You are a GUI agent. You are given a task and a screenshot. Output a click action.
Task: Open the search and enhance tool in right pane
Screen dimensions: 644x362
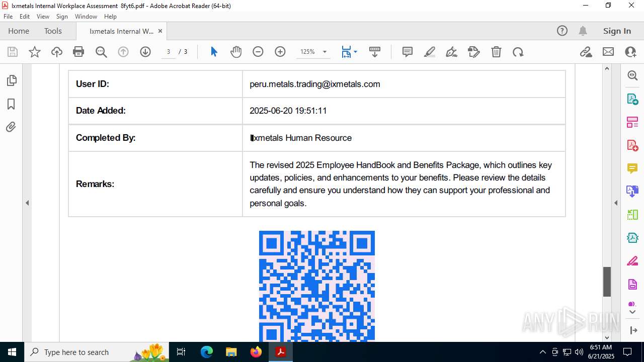tap(632, 75)
